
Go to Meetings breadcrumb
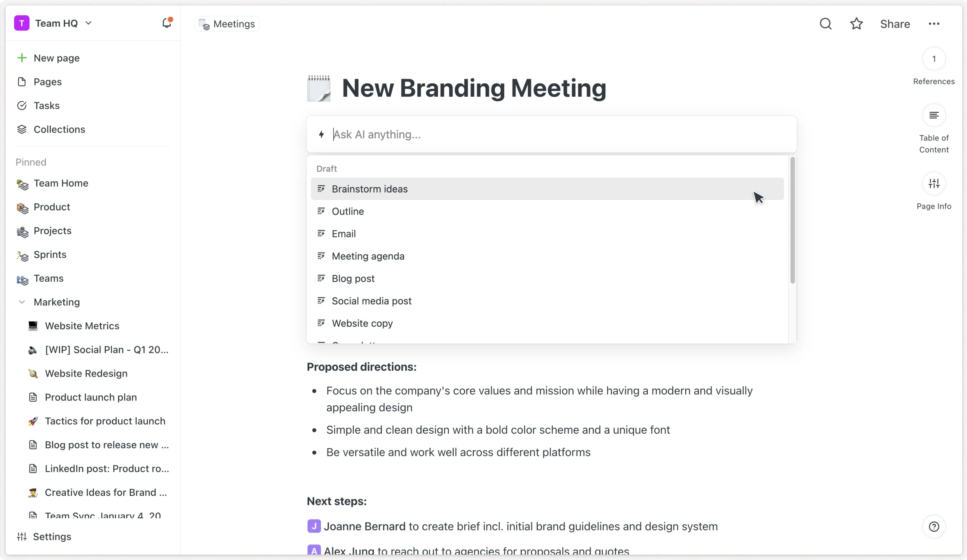coord(228,24)
